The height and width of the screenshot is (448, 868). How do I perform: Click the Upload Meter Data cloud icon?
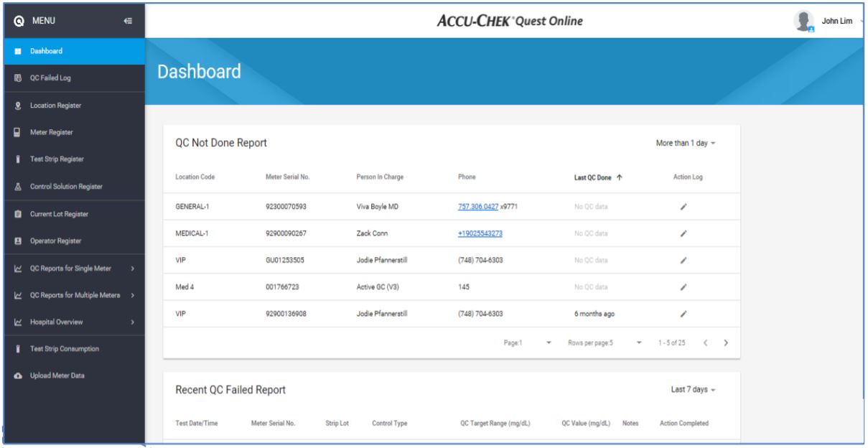point(17,376)
